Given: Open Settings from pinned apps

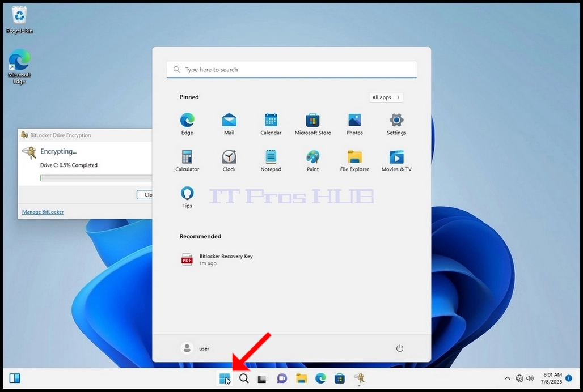Looking at the screenshot, I should point(396,125).
